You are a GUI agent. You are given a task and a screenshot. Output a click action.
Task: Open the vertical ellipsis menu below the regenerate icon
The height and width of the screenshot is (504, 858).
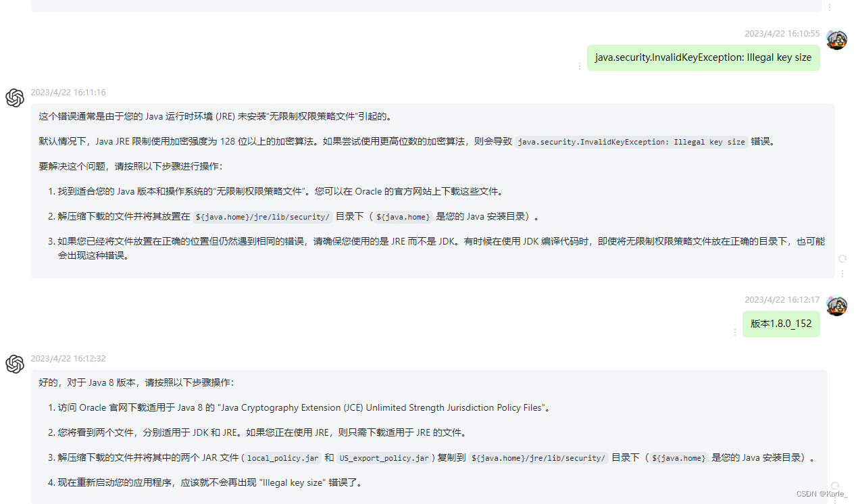(842, 273)
